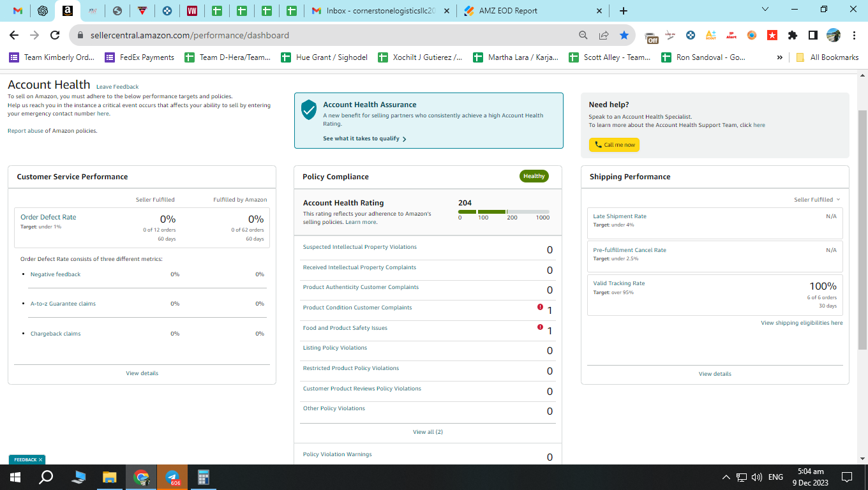Screen dimensions: 868x490
Task: Click the page vertical scrollbar
Action: click(x=862, y=230)
